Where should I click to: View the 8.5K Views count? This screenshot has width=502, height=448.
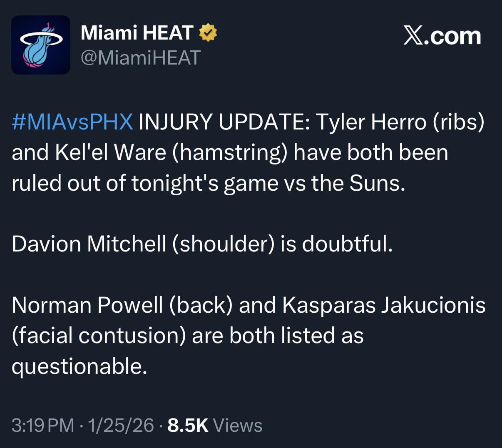tap(215, 426)
